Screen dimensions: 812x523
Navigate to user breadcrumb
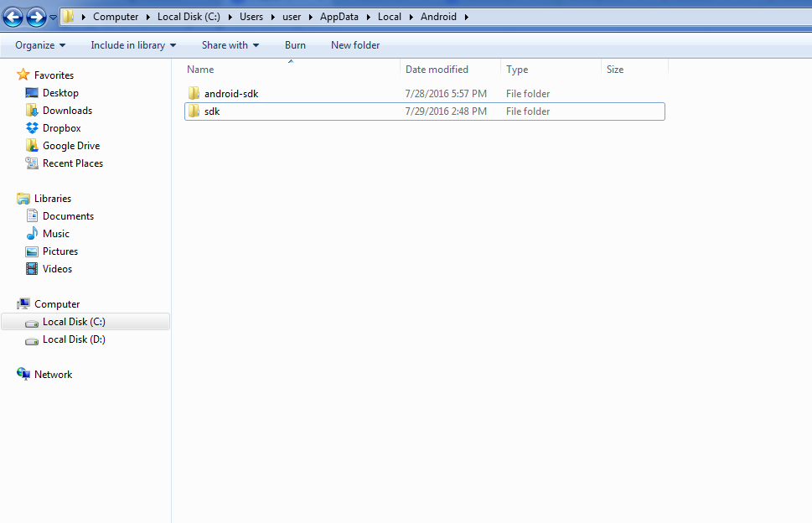292,17
